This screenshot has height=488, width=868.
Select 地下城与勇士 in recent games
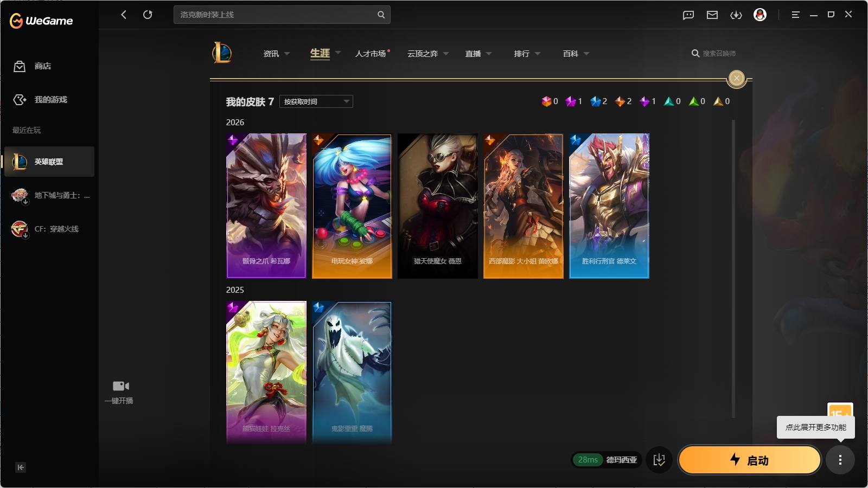pos(49,195)
